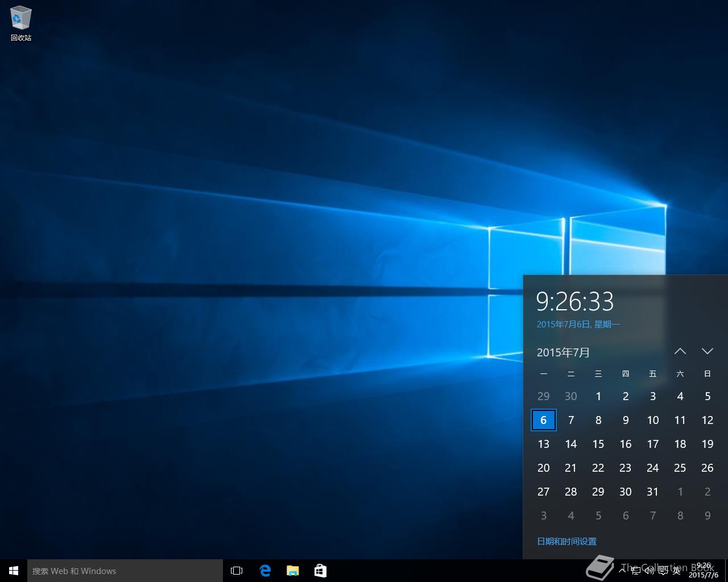Select July 5 in first week row
Screen dimensions: 728x582
point(708,396)
